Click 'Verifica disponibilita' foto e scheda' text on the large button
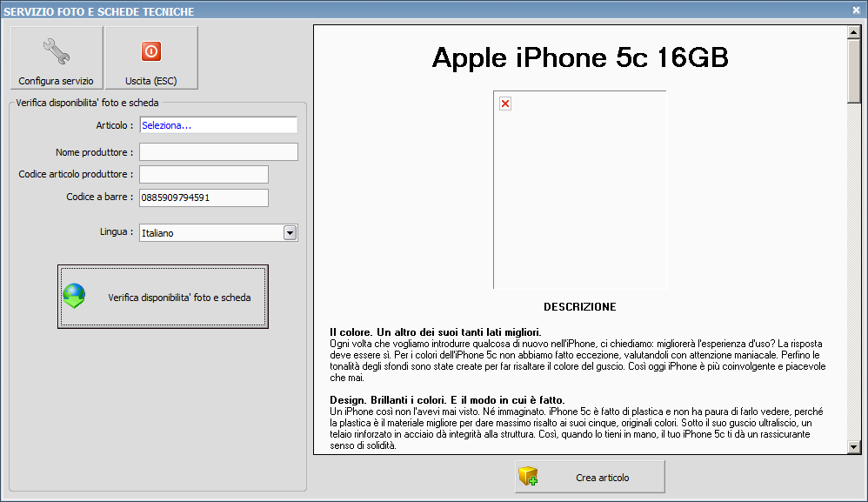This screenshot has width=868, height=502. coord(179,298)
